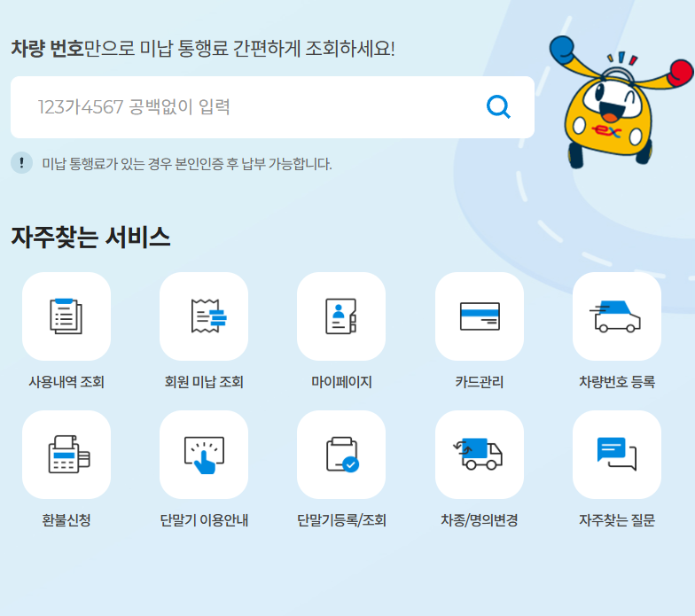
Task: Click the ex car mascot character
Action: [621, 103]
